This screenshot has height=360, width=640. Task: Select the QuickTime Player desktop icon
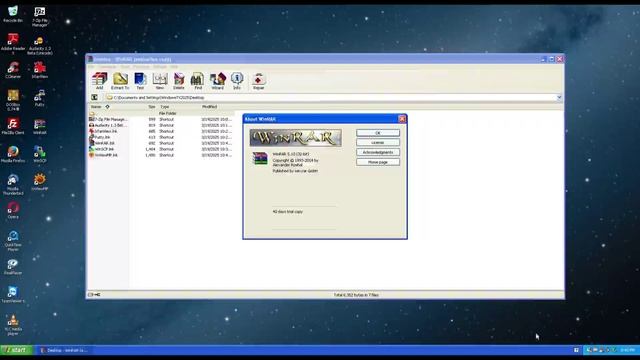(13, 240)
